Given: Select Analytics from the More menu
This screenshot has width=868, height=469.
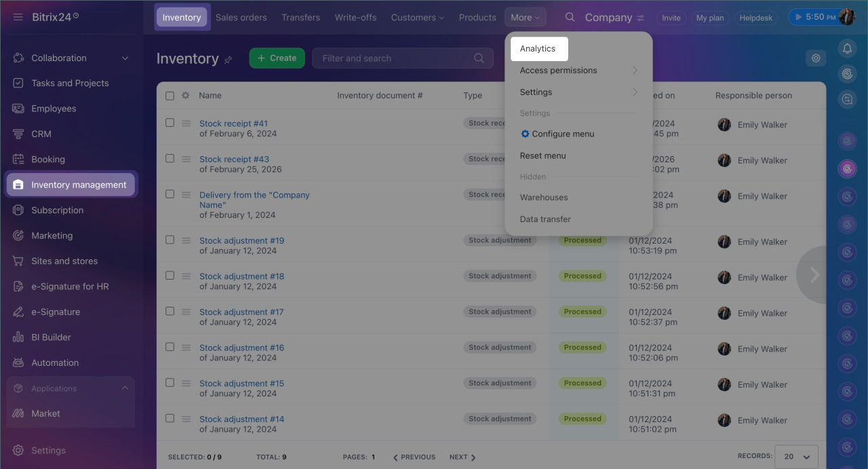Looking at the screenshot, I should point(538,49).
